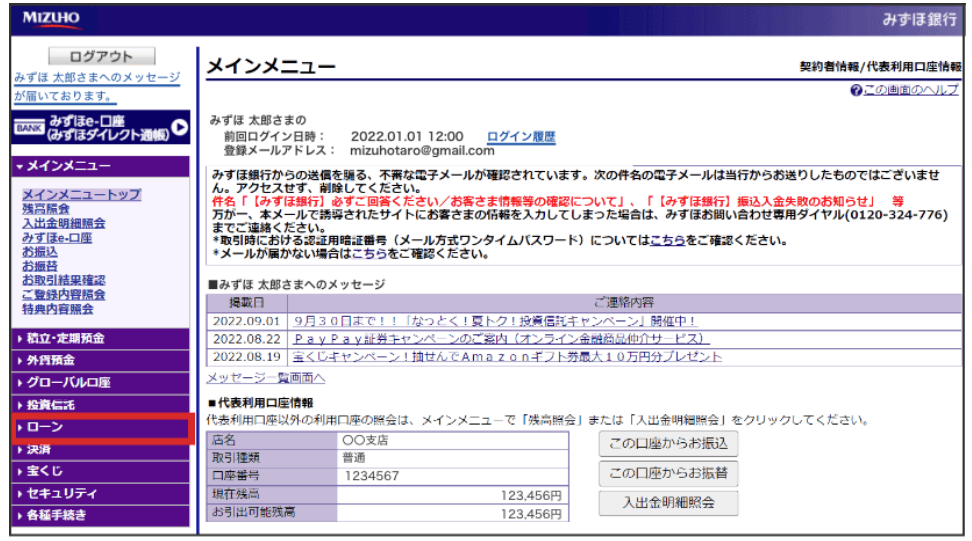Open the お取引結果確認 sidebar link

click(63, 281)
